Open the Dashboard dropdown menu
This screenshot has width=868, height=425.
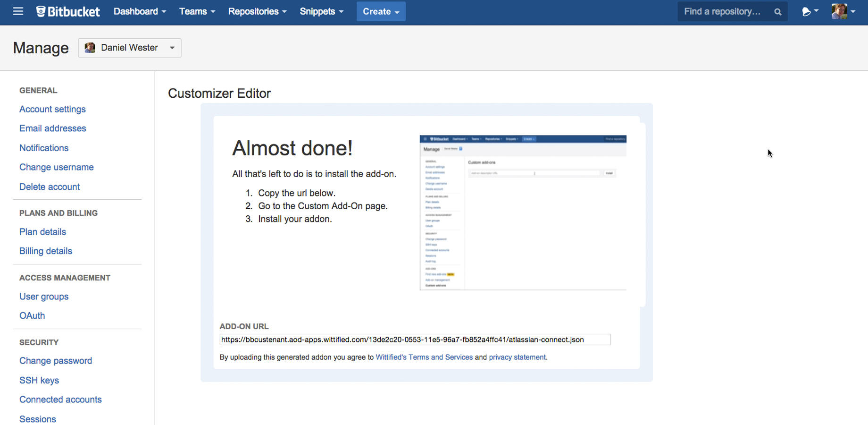click(x=140, y=11)
